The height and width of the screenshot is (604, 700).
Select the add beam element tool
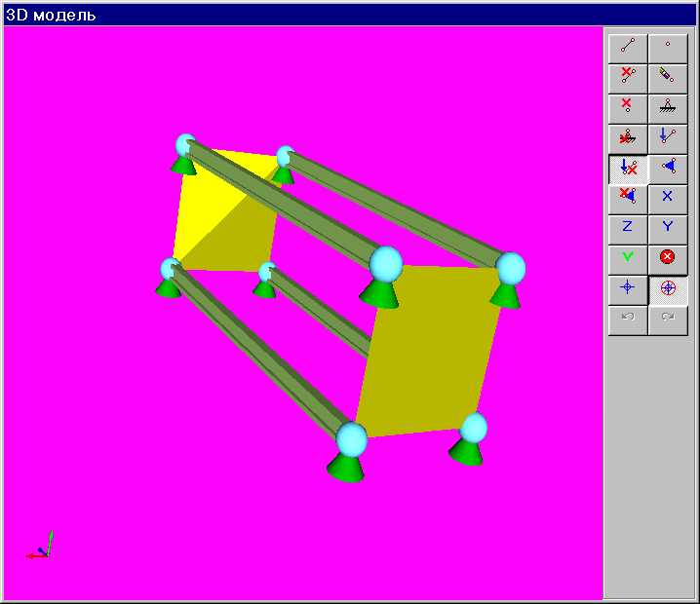point(628,49)
